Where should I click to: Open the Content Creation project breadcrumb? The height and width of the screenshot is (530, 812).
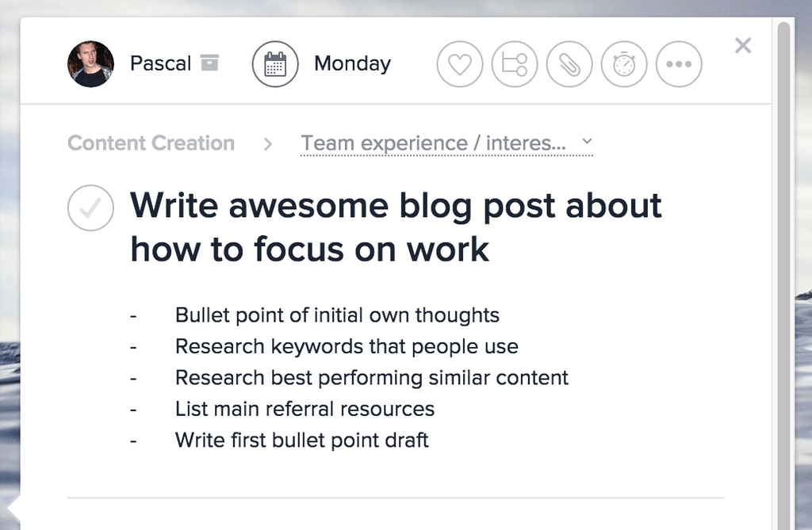(x=151, y=143)
